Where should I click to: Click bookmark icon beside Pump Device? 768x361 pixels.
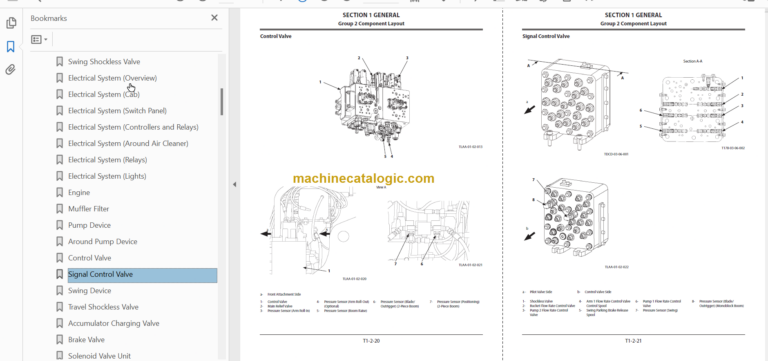click(59, 225)
